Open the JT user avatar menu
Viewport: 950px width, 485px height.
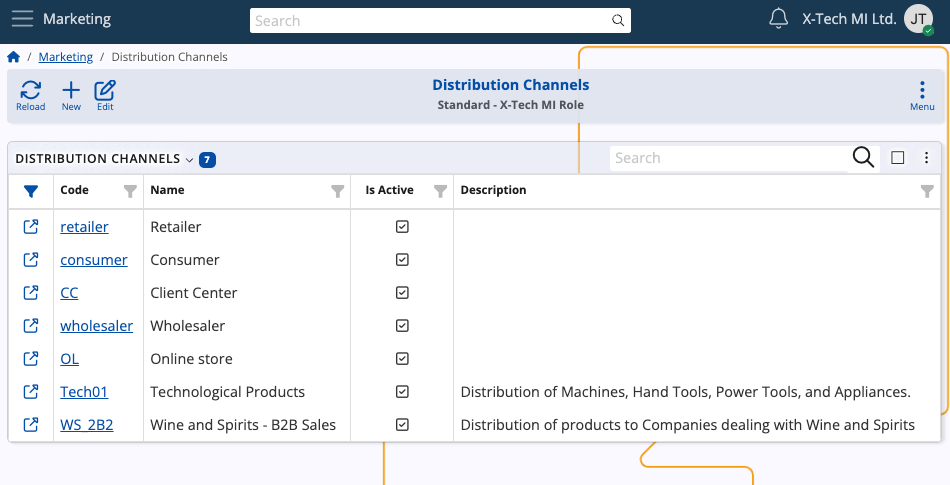pyautogui.click(x=918, y=19)
